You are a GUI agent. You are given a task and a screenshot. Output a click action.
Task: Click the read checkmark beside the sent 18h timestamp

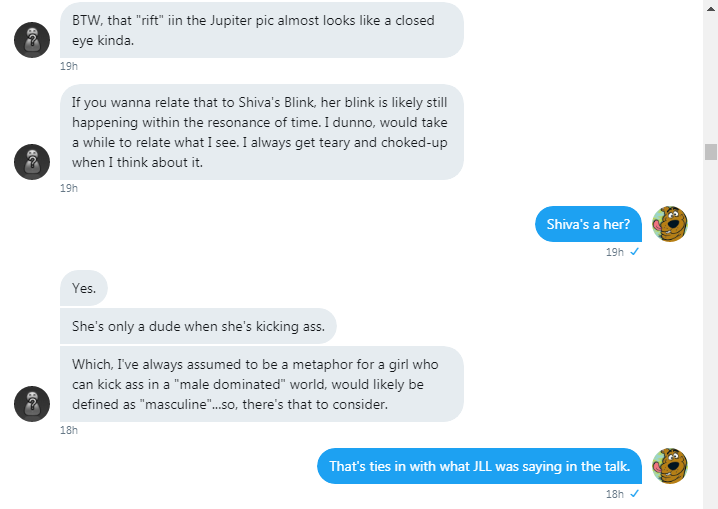click(635, 494)
